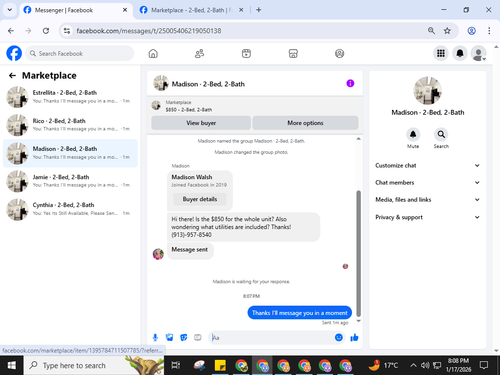Image resolution: width=500 pixels, height=375 pixels.
Task: Expand Customize chat section
Action: tap(427, 165)
